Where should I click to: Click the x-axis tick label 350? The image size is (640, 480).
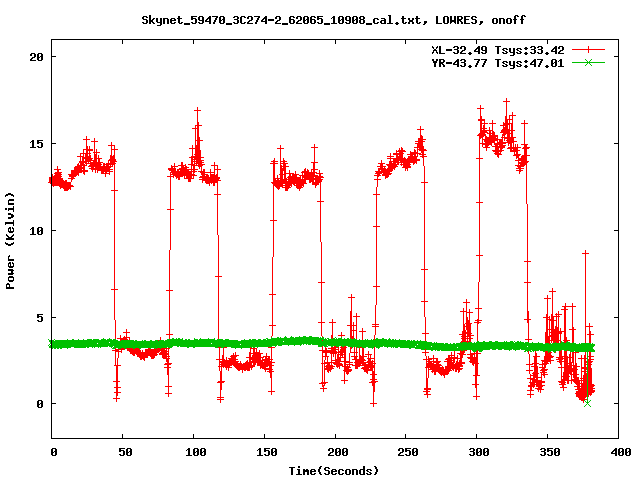click(550, 452)
